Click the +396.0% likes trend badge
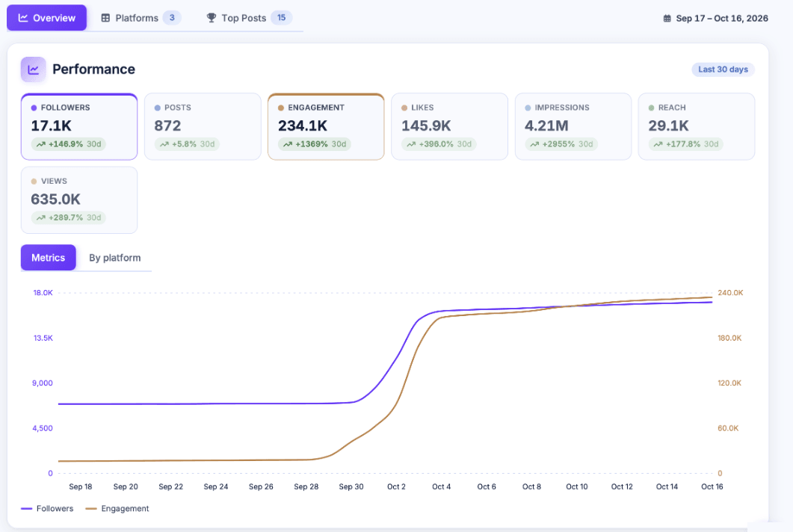The height and width of the screenshot is (532, 793). coord(439,144)
